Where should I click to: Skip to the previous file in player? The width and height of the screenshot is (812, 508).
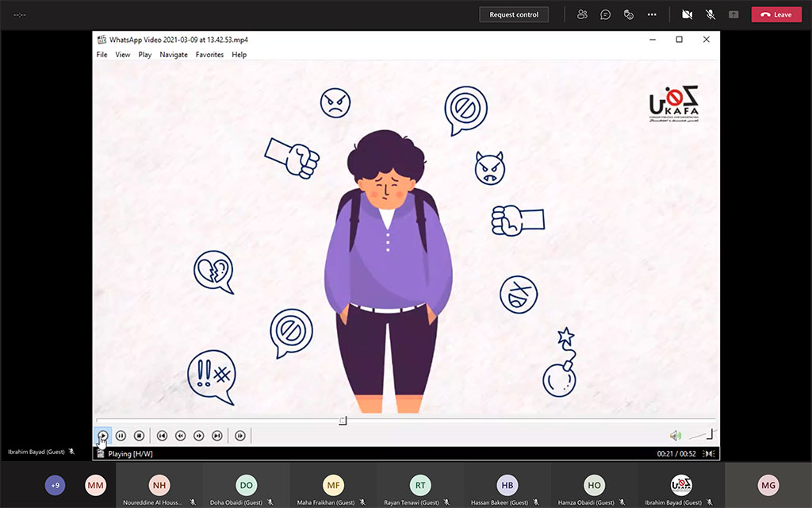pyautogui.click(x=162, y=436)
